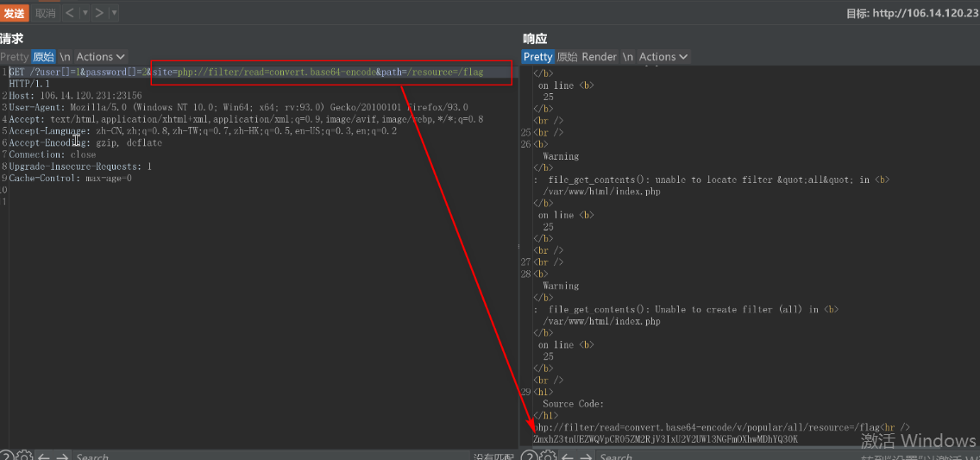The image size is (980, 460).
Task: Toggle \n non-printable characters in response panel
Action: (x=627, y=57)
